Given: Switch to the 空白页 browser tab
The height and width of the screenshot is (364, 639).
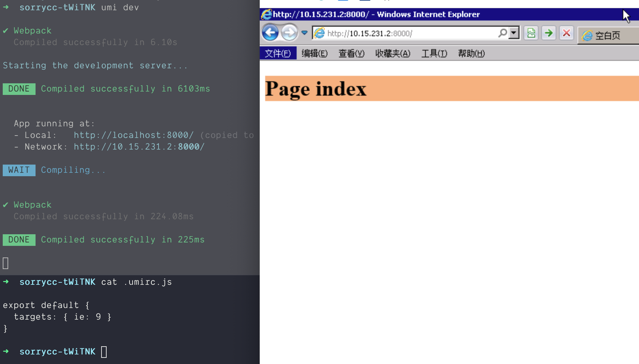Looking at the screenshot, I should click(608, 35).
